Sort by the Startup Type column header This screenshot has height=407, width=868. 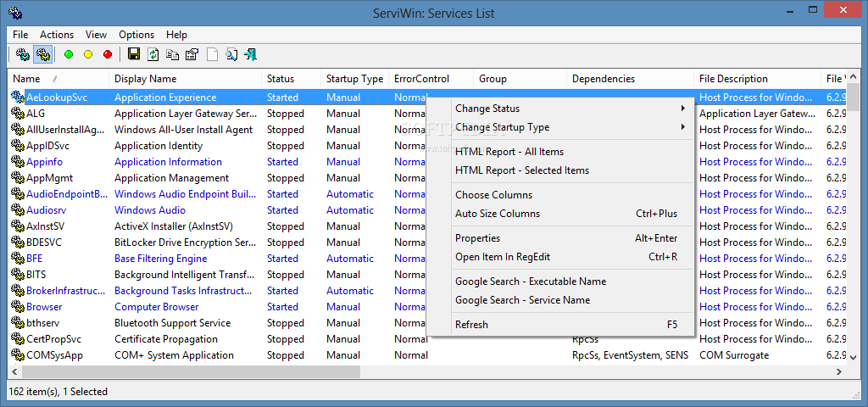[x=355, y=79]
